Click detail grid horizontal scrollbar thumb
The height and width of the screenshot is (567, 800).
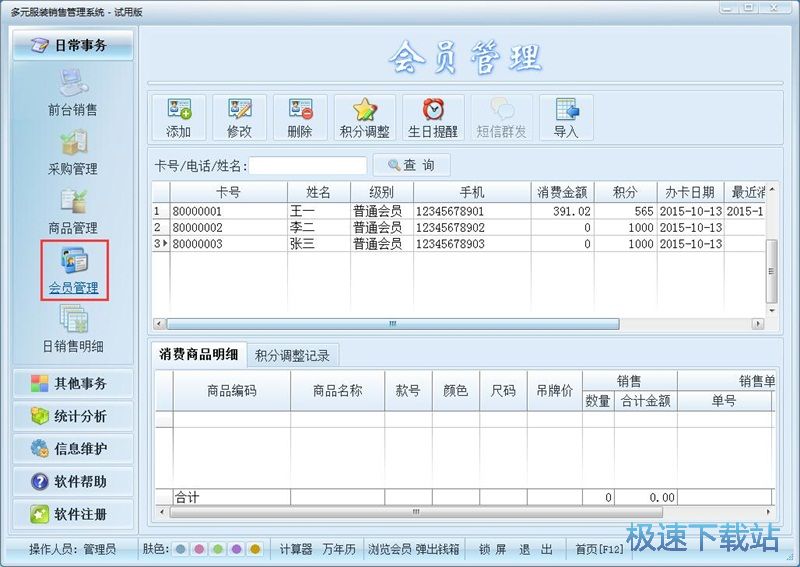pyautogui.click(x=416, y=511)
